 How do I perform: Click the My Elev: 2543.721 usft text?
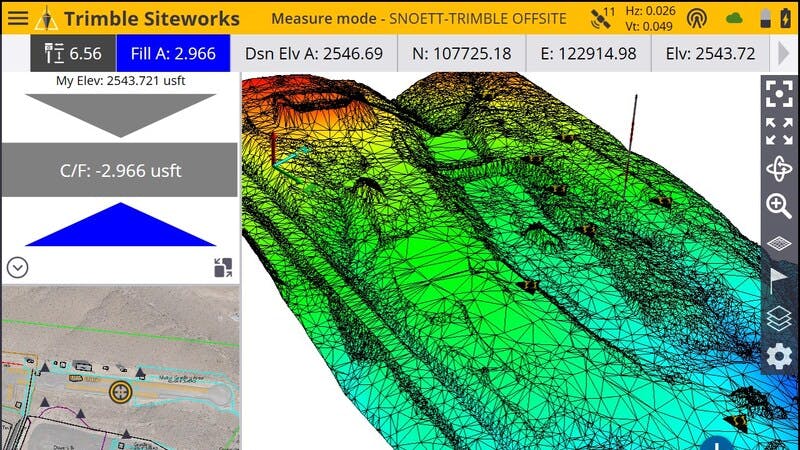coord(120,81)
